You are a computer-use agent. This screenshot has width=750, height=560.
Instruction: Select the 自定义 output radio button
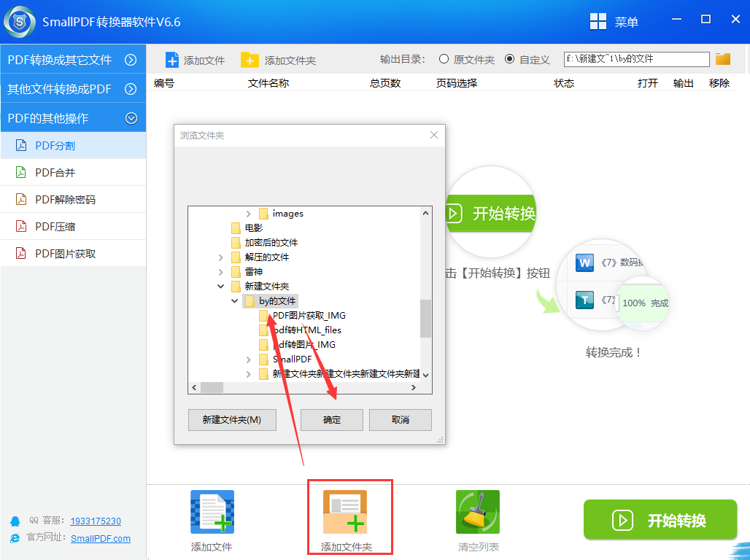click(x=509, y=59)
